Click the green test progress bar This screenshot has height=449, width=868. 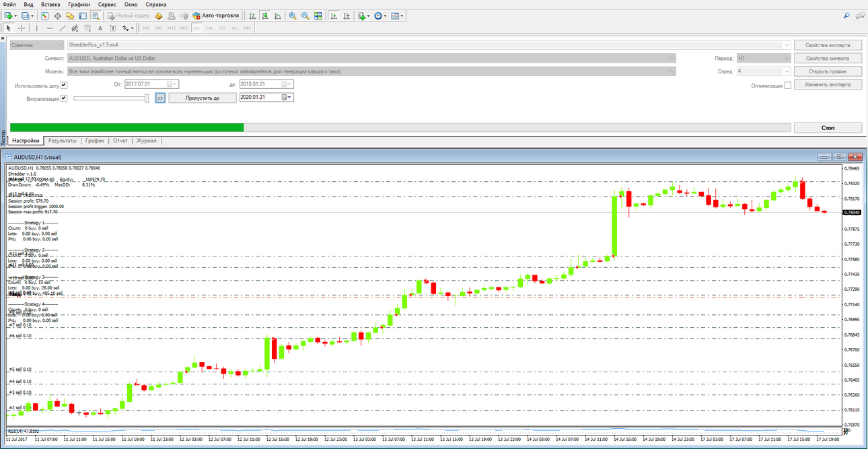[x=126, y=127]
